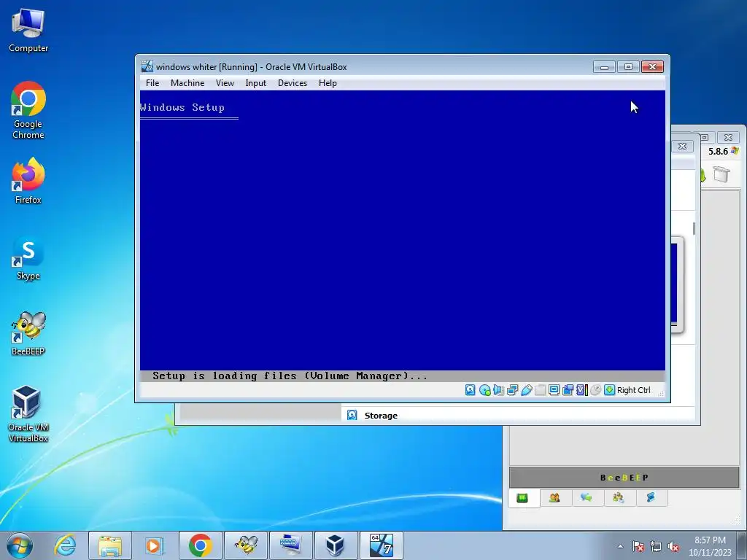Click the network adapters status icon
Image resolution: width=747 pixels, height=560 pixels.
[x=512, y=390]
